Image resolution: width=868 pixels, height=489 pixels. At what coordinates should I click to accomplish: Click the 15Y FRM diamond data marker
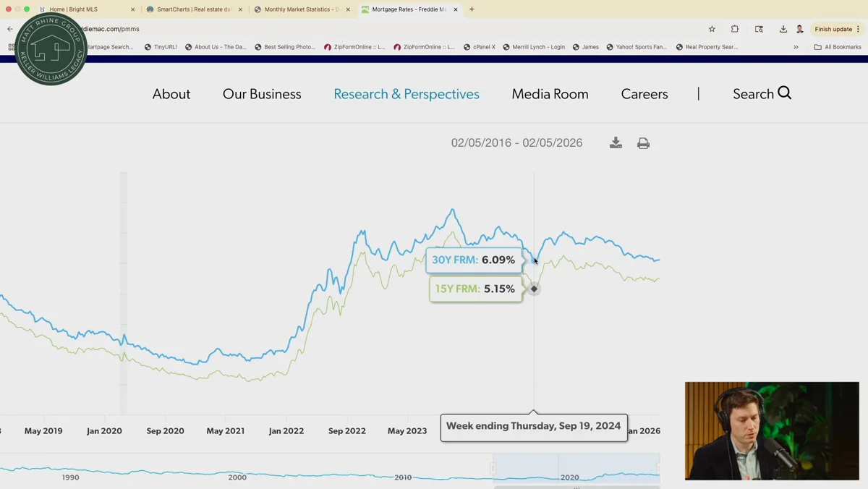point(534,289)
